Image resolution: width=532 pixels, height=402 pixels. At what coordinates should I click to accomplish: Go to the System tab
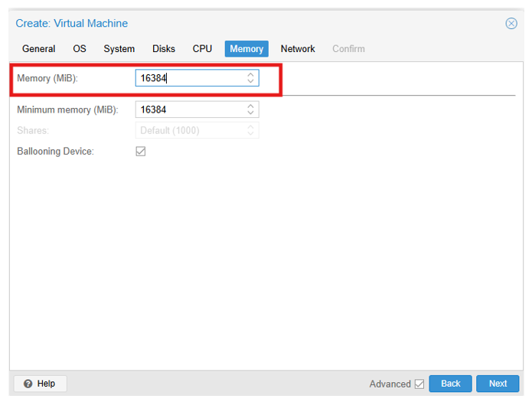119,49
